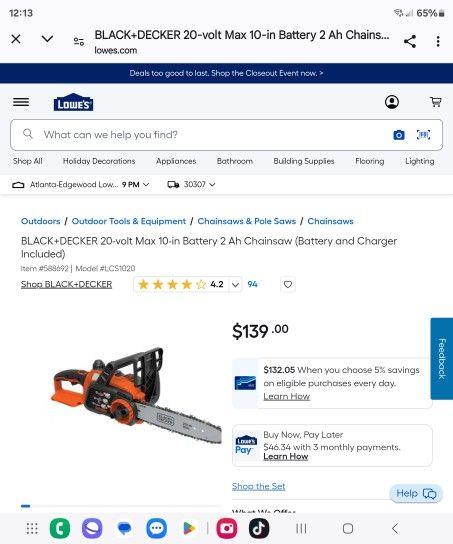Open Learn How under 5% savings
This screenshot has height=544, width=453.
[x=287, y=396]
